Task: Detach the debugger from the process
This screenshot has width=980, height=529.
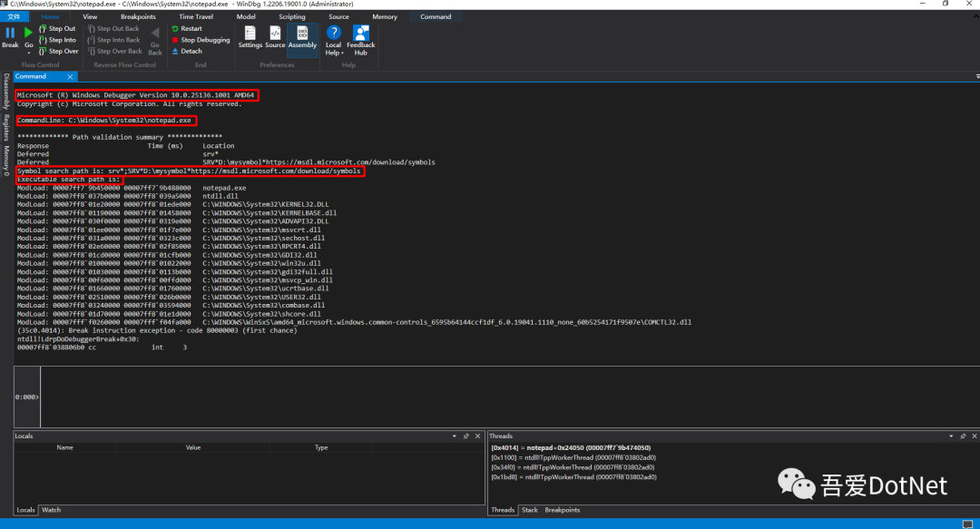Action: pos(187,52)
